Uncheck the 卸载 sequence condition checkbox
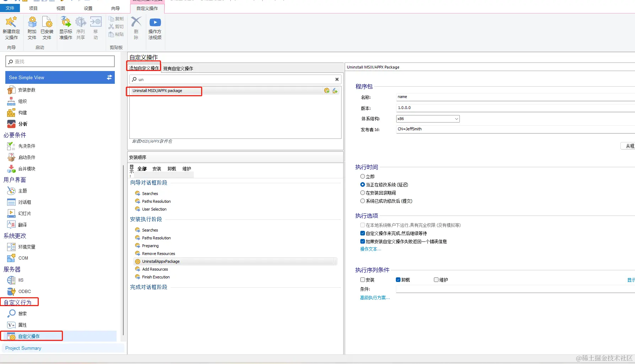 coord(398,279)
